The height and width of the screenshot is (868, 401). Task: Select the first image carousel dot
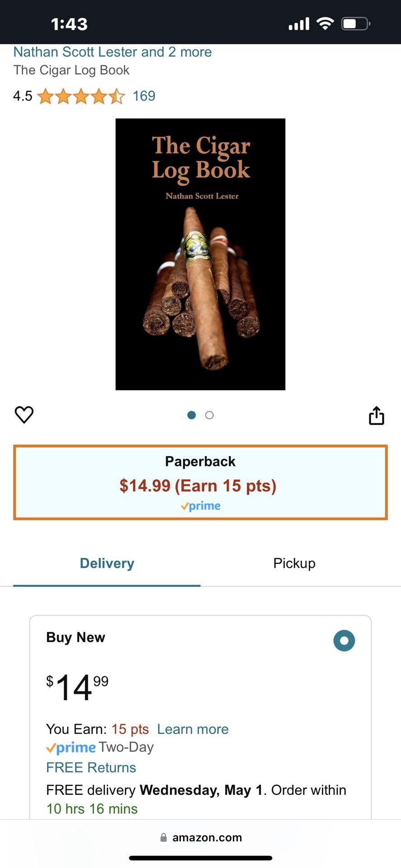pyautogui.click(x=192, y=415)
